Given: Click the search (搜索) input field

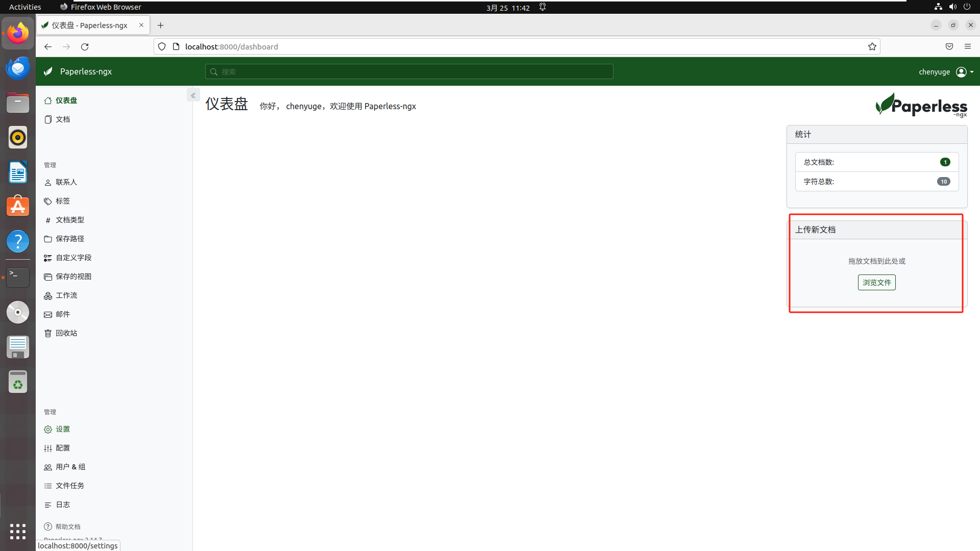Looking at the screenshot, I should click(409, 71).
